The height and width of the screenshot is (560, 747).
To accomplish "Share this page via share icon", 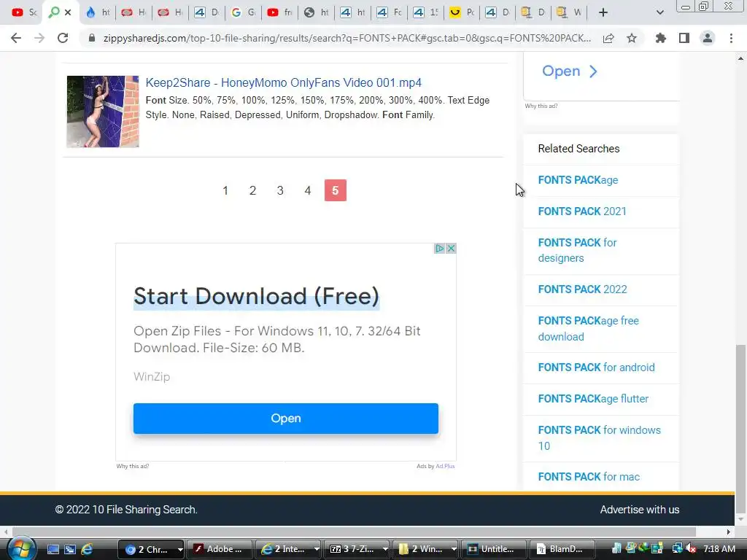I will [x=608, y=38].
